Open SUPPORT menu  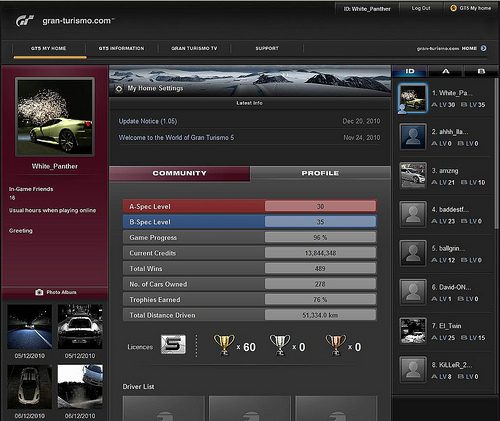[267, 48]
